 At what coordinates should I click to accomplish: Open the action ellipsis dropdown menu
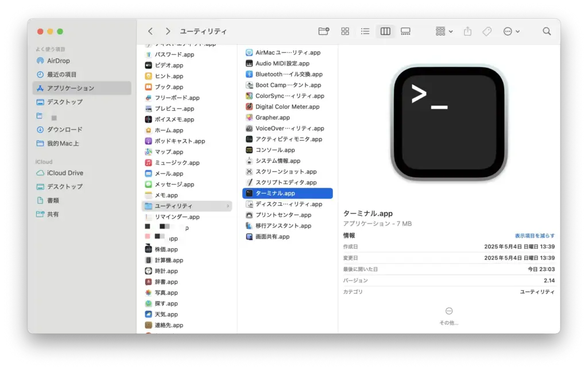[x=511, y=32]
